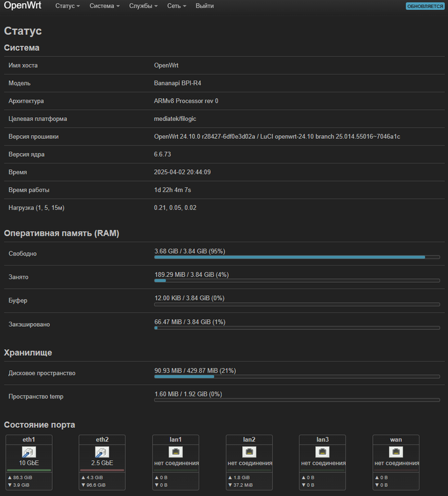Toggle the ОБНОВЛЯЕТСЯ refresh badge
The height and width of the screenshot is (496, 448).
point(425,6)
